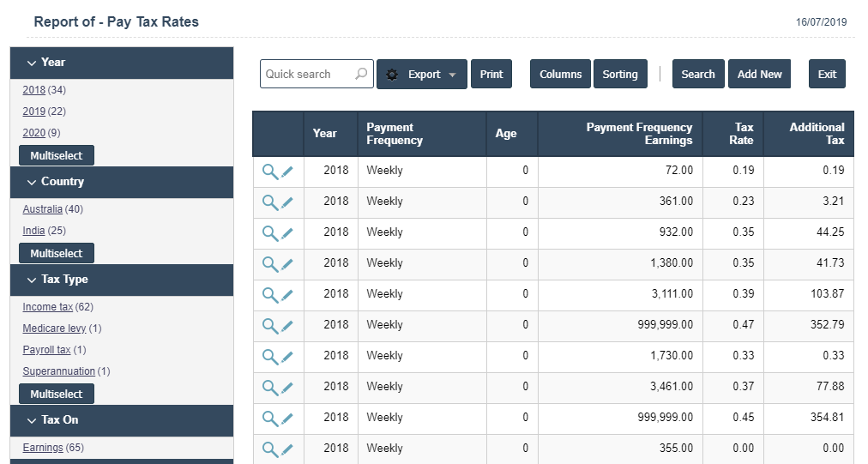
Task: Sort table by Tax Rate column header
Action: click(x=744, y=134)
